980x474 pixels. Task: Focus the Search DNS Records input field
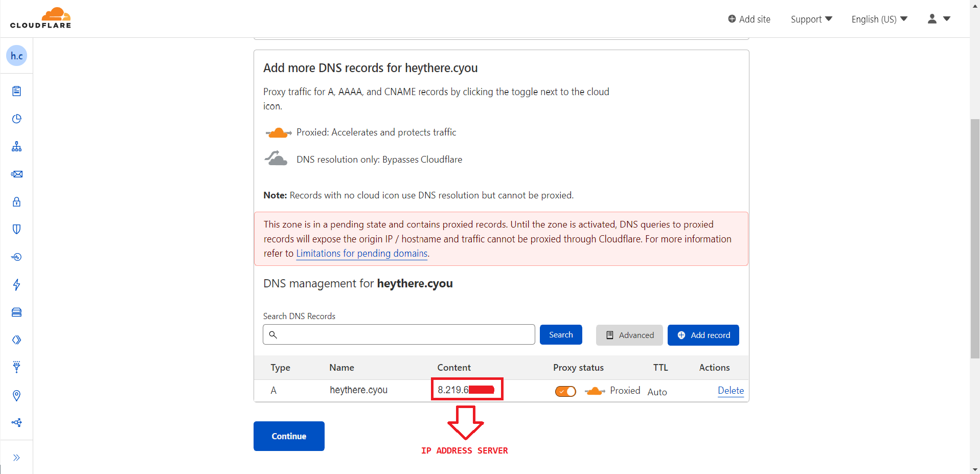click(399, 334)
